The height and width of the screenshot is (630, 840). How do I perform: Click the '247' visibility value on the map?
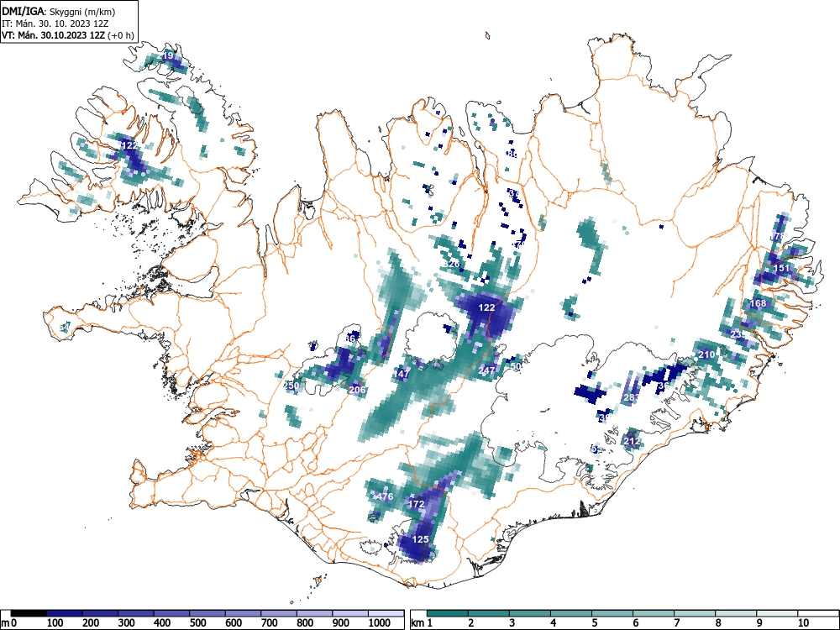pyautogui.click(x=486, y=370)
